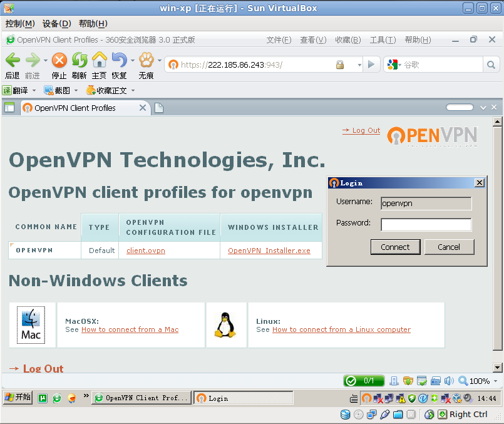Open the tab list chevron at the tab bar's right
The height and width of the screenshot is (424, 504).
tap(483, 108)
